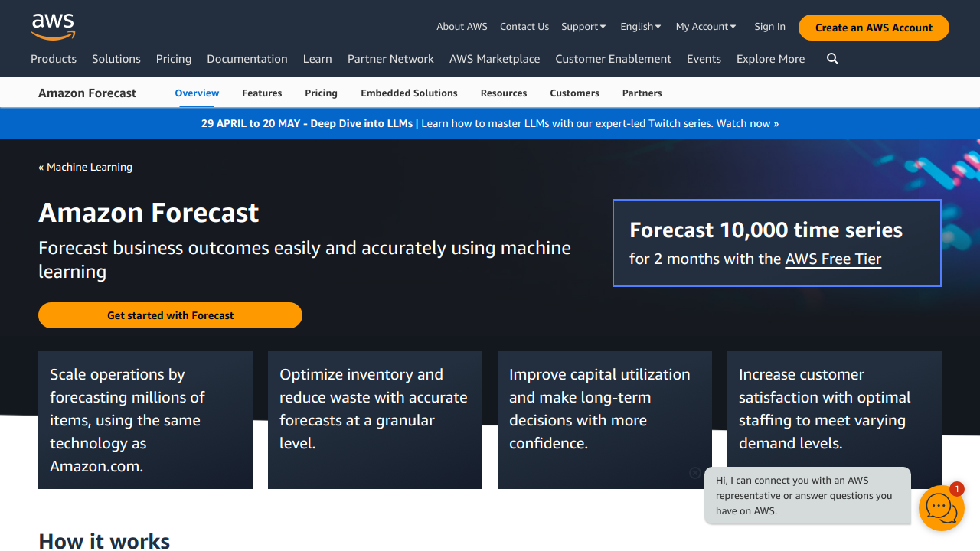Expand the My Account dropdown

[706, 27]
